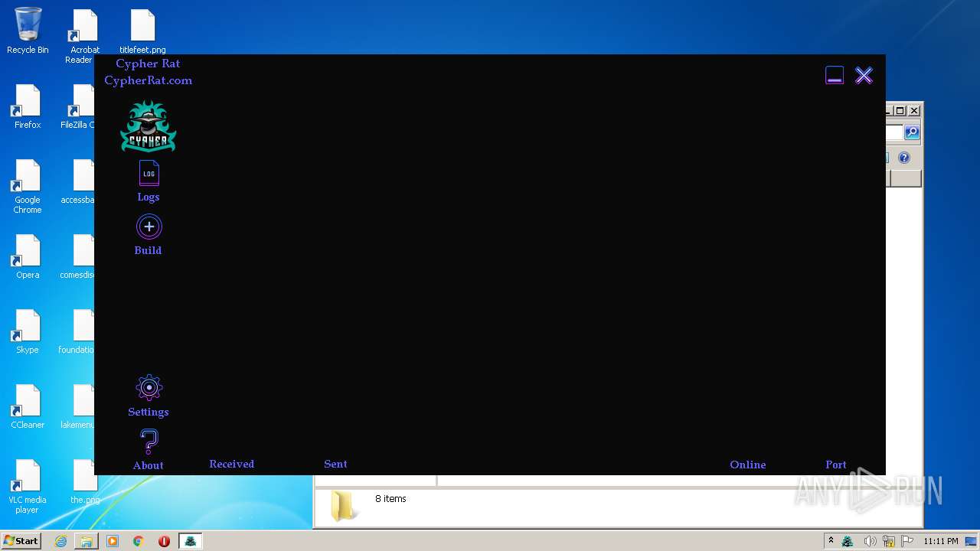Select the CCleaner desktop shortcut

(x=28, y=406)
